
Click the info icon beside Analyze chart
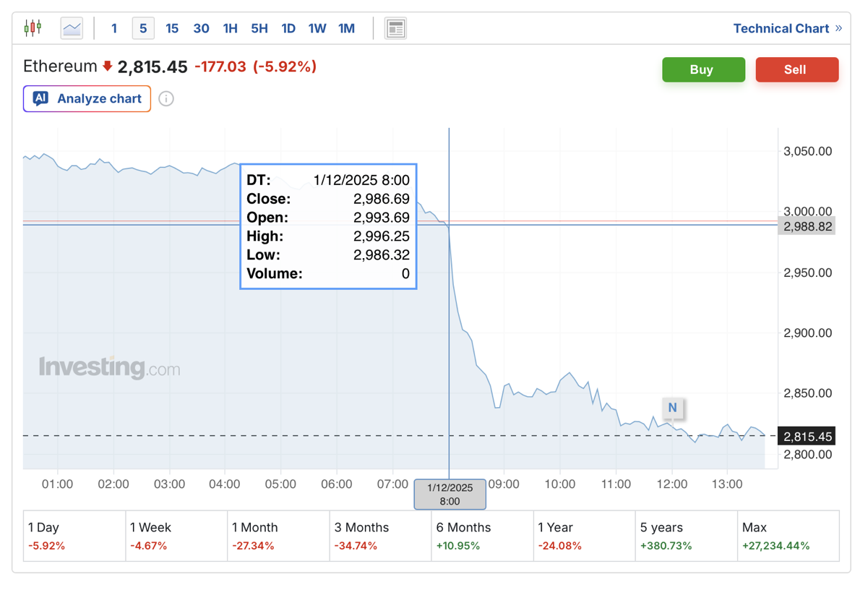(166, 99)
